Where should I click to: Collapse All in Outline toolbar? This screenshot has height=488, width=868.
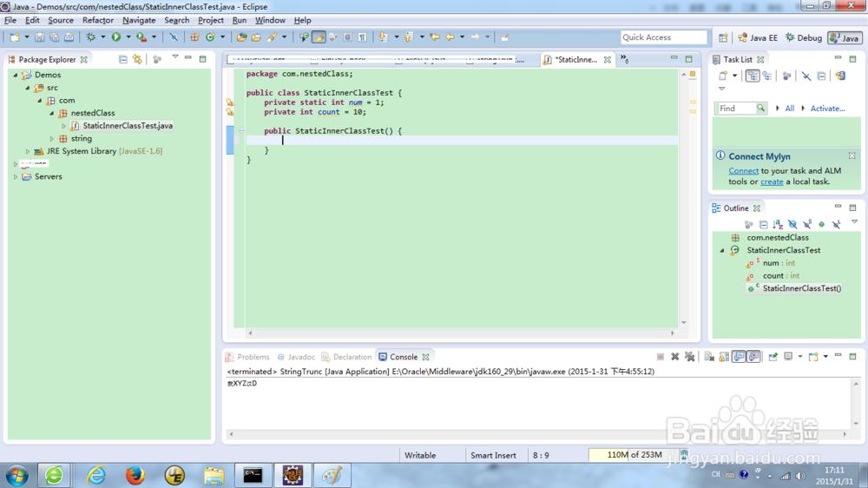point(763,224)
